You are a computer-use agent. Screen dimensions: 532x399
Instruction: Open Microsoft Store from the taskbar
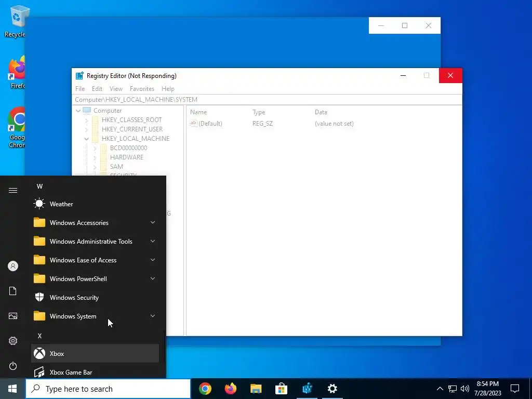click(x=281, y=389)
